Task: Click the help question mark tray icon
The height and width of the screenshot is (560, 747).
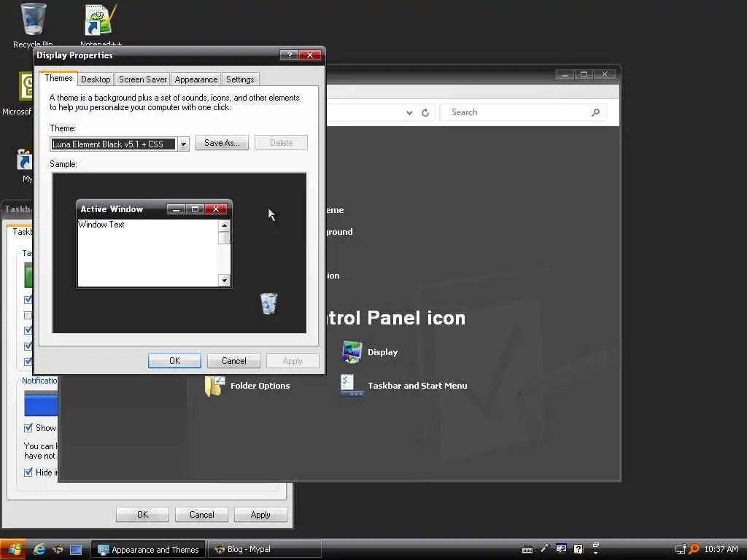Action: [578, 549]
